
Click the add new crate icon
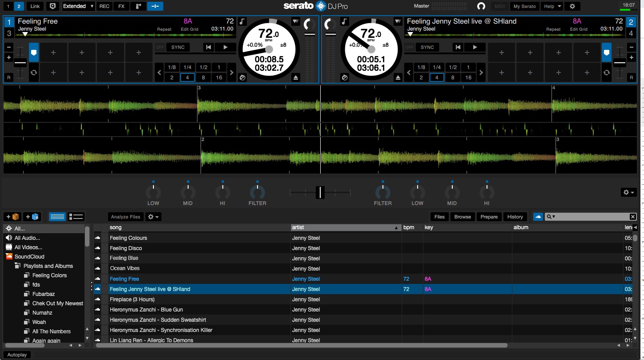tap(12, 217)
